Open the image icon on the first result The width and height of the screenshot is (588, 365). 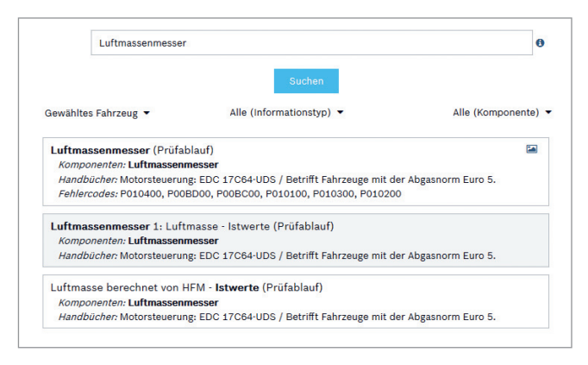click(532, 149)
